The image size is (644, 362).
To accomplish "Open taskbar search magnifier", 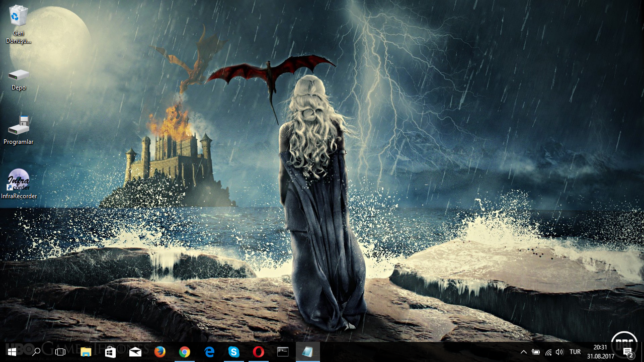I will point(36,352).
